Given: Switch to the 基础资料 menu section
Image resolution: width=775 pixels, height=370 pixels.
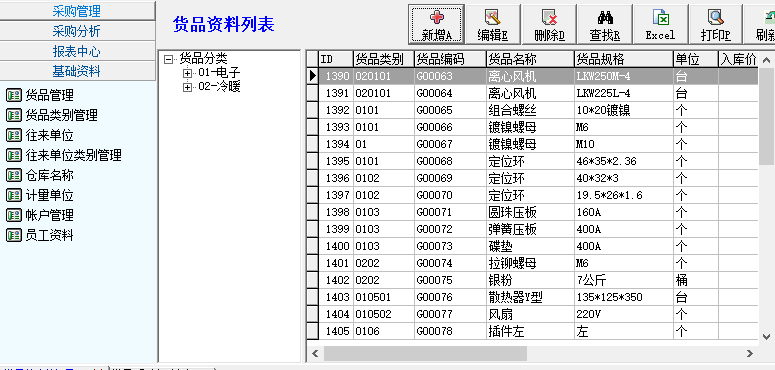Looking at the screenshot, I should point(77,72).
